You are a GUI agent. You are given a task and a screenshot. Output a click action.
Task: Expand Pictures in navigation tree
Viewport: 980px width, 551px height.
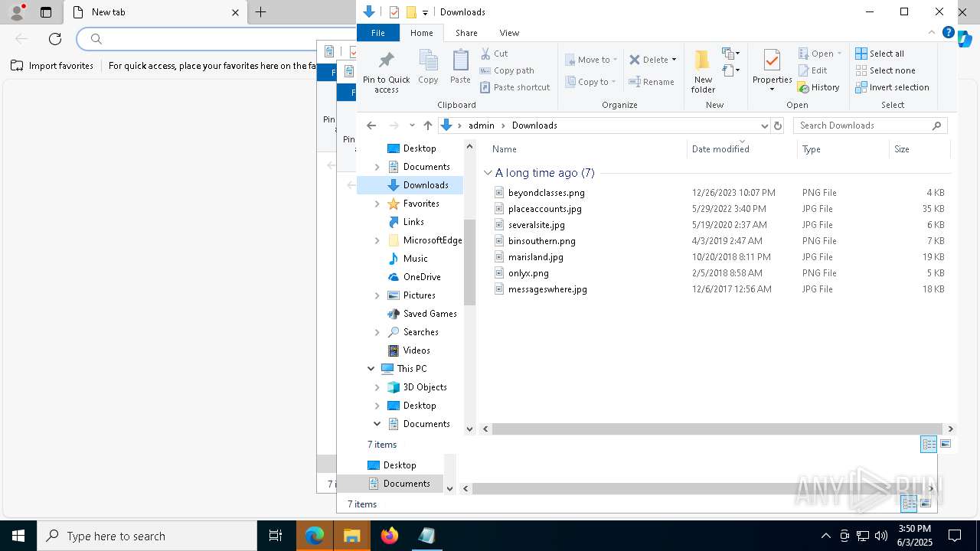click(x=377, y=295)
